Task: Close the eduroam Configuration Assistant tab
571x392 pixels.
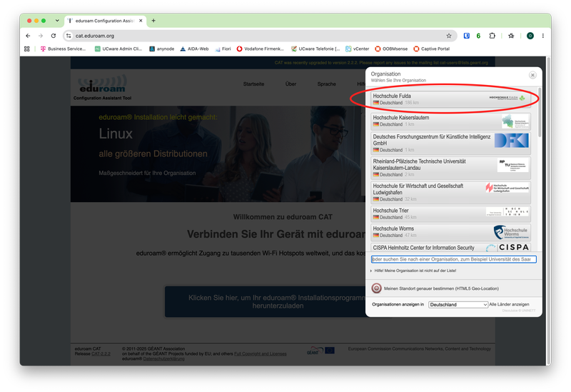Action: (141, 21)
